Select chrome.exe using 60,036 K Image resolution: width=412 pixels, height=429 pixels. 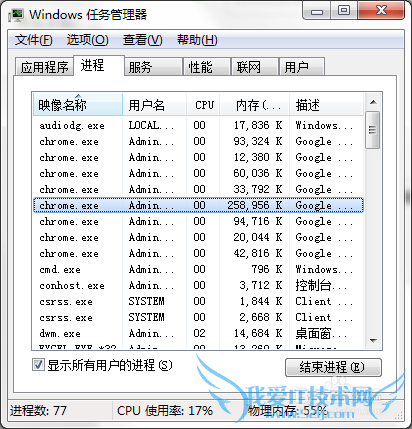(x=198, y=173)
